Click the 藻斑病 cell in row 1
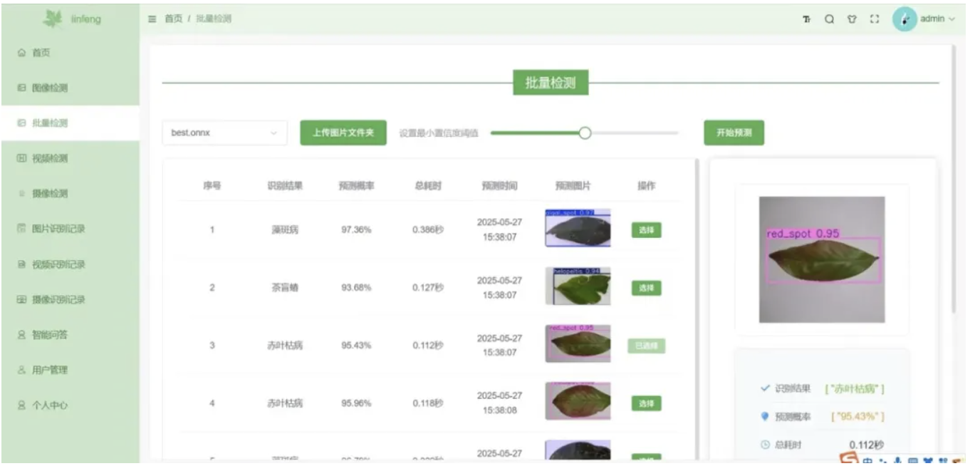Image resolution: width=980 pixels, height=466 pixels. 285,230
